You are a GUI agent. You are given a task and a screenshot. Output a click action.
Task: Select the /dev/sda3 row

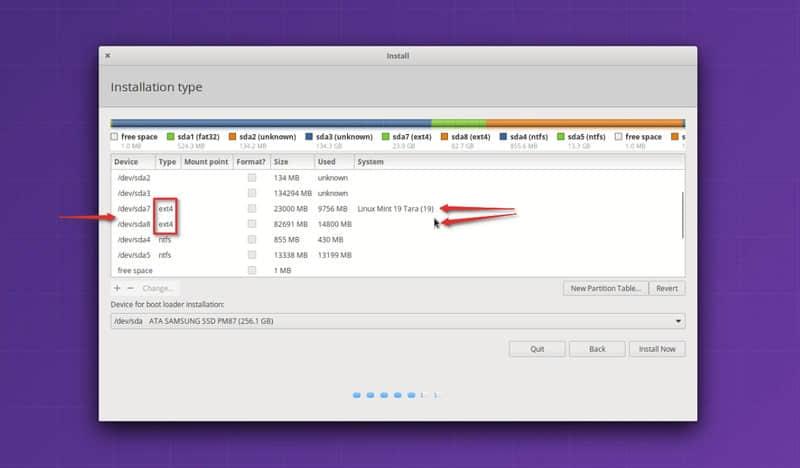tap(398, 193)
